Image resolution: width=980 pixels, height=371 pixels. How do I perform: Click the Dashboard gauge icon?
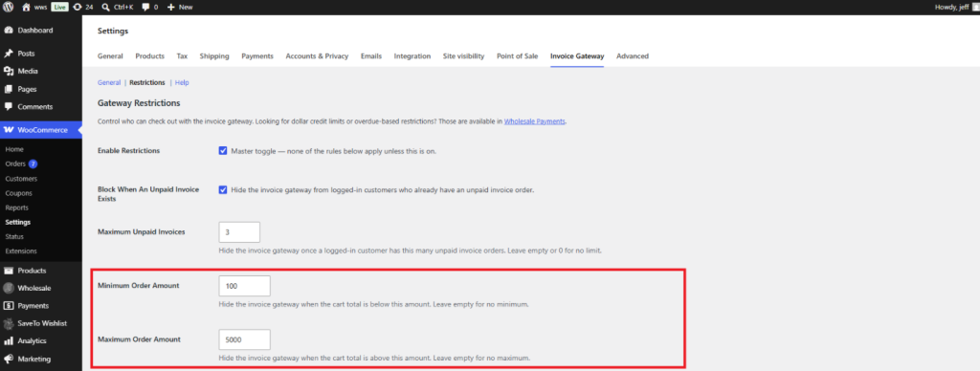pos(9,30)
